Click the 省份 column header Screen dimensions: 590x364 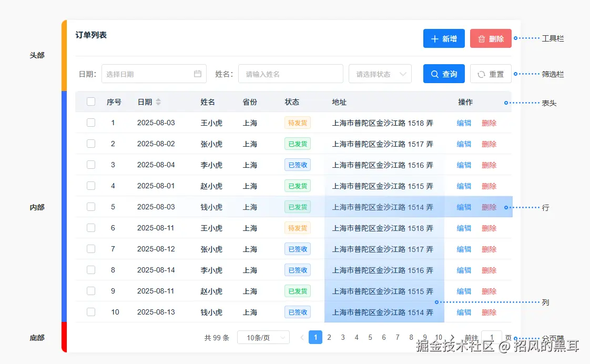(250, 102)
